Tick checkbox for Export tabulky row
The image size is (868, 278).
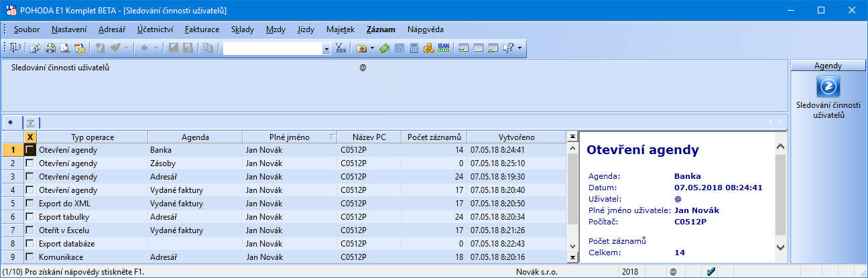[30, 216]
